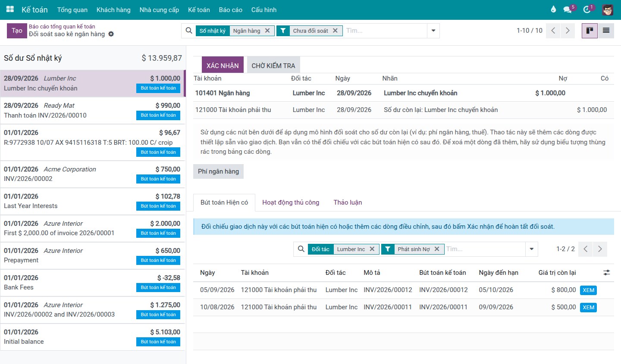Select the Ready Mat $ 990,00 transaction
Viewport: 621px width, 364px height.
(92, 110)
